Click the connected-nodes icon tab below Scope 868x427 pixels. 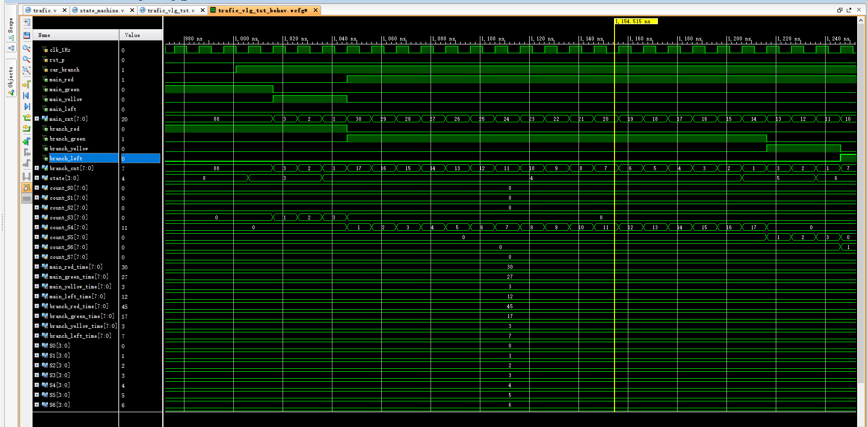[11, 48]
